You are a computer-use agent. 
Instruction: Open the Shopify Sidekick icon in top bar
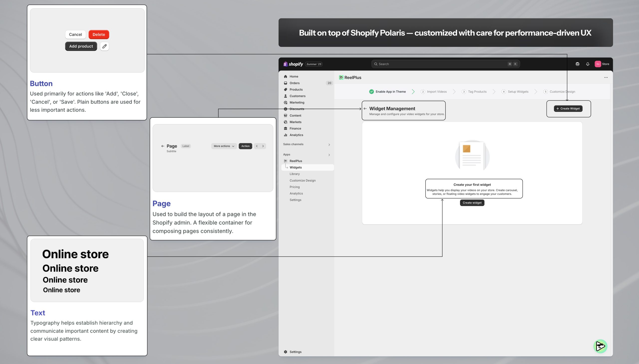(x=577, y=64)
